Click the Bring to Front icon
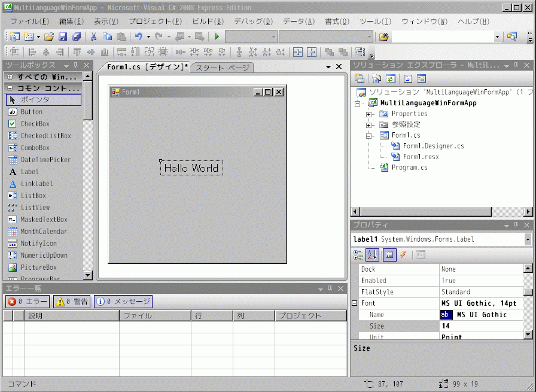Viewport: 536px width, 392px height. pyautogui.click(x=329, y=52)
